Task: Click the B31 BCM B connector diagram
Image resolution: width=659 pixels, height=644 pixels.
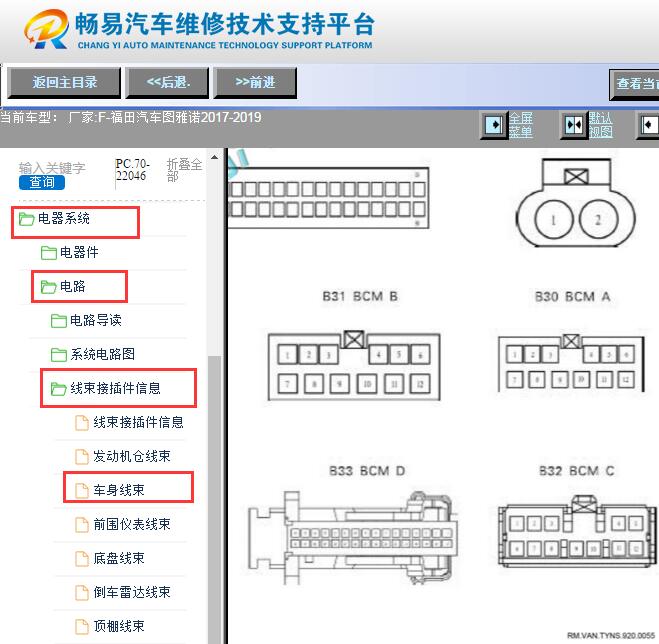Action: (x=354, y=365)
